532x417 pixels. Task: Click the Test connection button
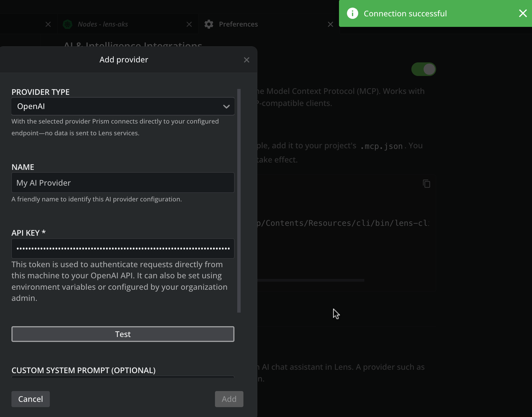(123, 334)
